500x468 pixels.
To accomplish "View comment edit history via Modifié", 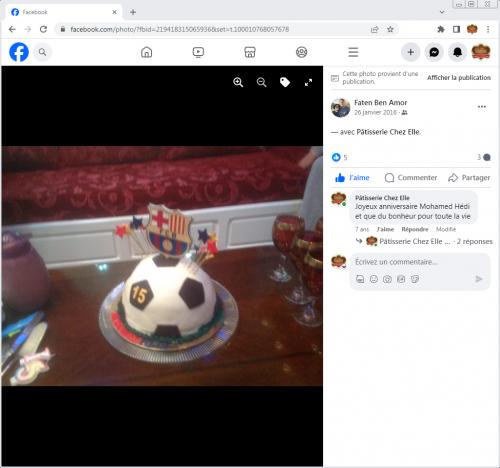I will click(446, 229).
